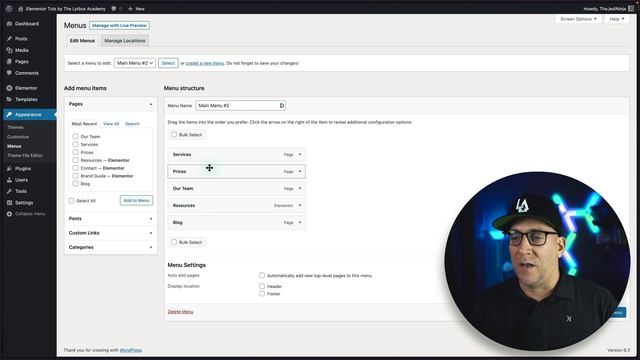
Task: Click the Tools wrench icon in sidebar
Action: (x=9, y=191)
